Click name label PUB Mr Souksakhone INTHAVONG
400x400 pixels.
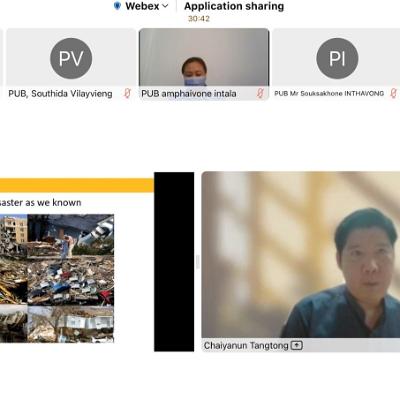click(x=329, y=94)
